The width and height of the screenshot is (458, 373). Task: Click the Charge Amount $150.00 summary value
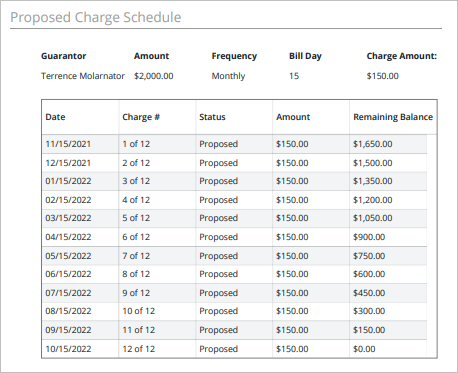[x=383, y=76]
